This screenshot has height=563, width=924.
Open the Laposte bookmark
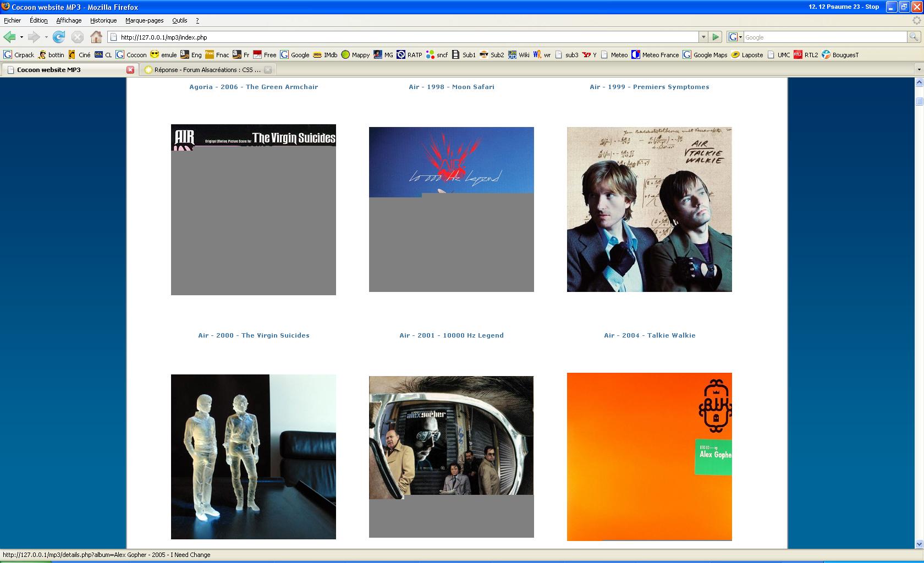[x=747, y=54]
